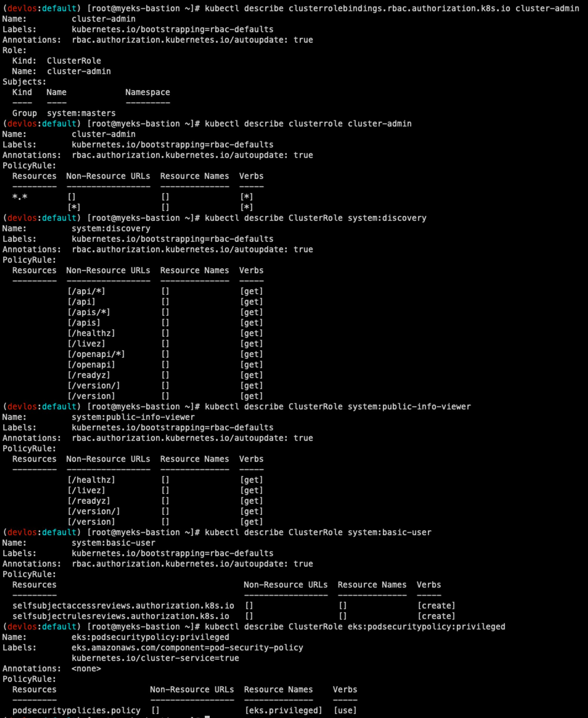Viewport: 588px width, 718px height.
Task: Click the [/openapi/*] non-resource URL entry
Action: [x=96, y=354]
